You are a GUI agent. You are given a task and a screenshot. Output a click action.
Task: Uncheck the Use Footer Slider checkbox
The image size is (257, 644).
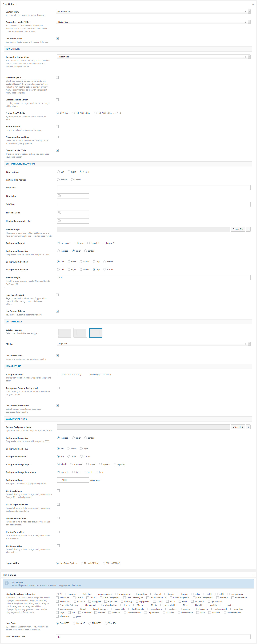pyautogui.click(x=57, y=38)
